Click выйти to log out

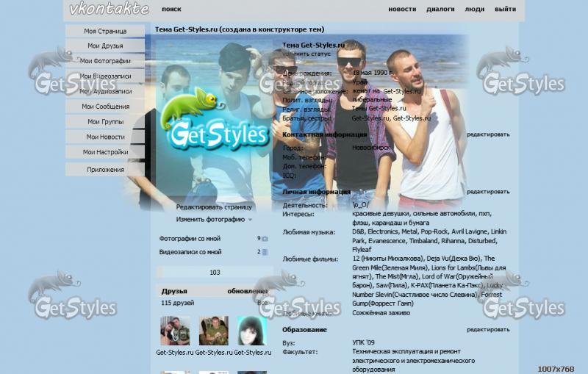(505, 9)
